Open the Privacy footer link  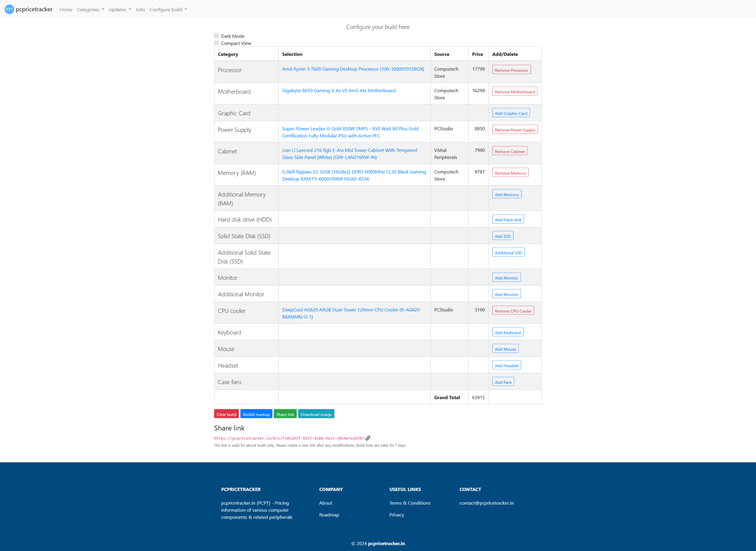coord(396,515)
